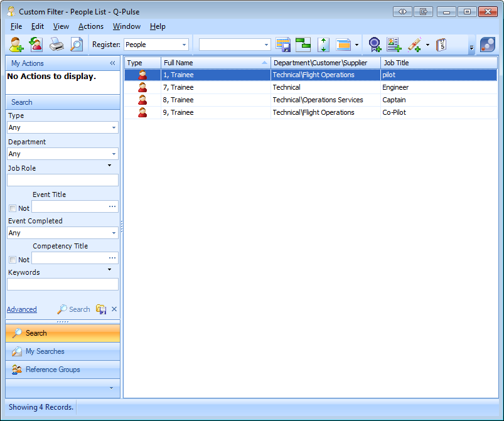Screen dimensions: 504x421
Task: Open arrow beside certificate scroll icon
Action: [427, 45]
